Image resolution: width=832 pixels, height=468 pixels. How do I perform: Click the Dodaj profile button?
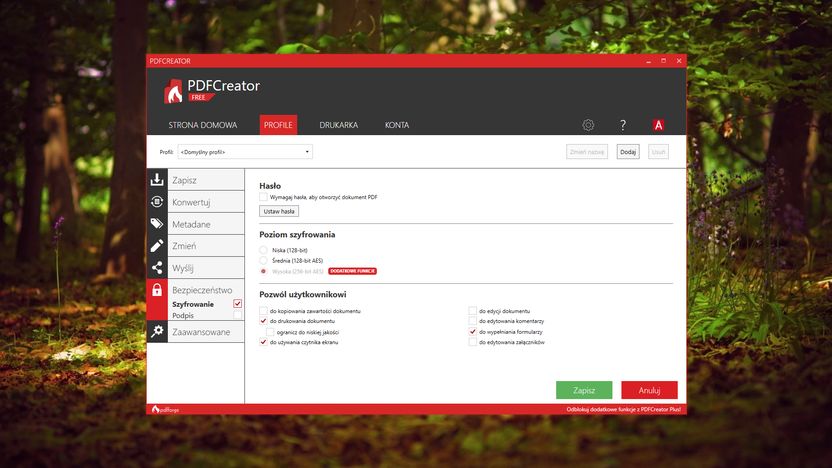628,152
